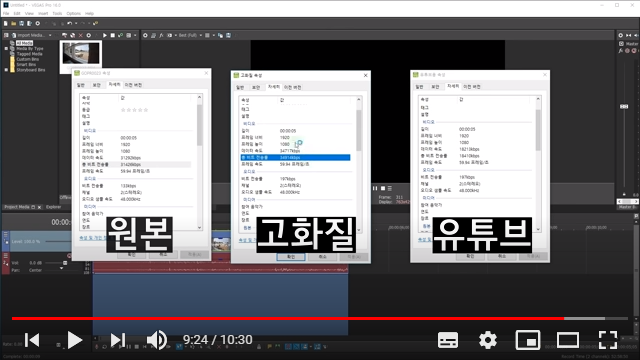Expand the Import Media dropdown arrow

point(50,36)
